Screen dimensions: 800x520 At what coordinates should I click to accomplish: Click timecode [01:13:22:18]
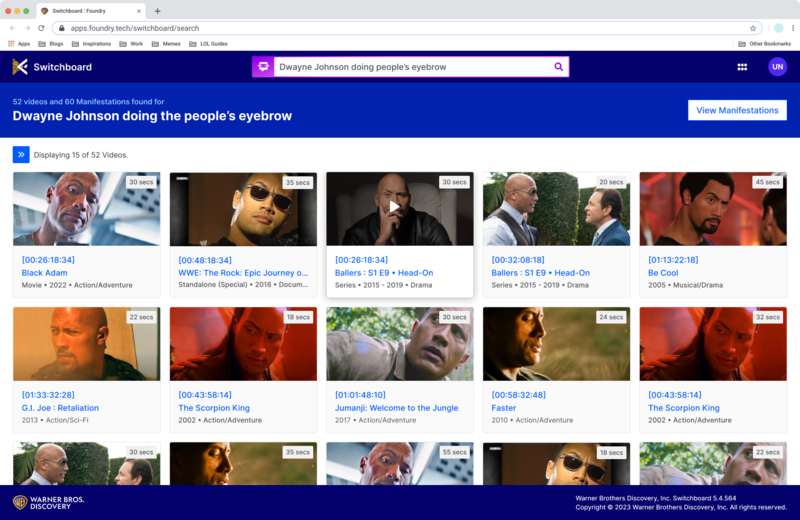pos(673,260)
